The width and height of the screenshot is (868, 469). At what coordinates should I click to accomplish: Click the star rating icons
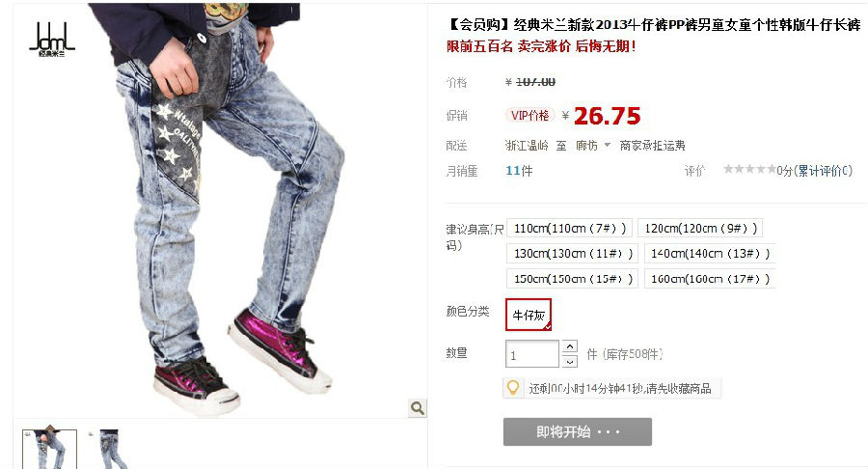pos(749,170)
